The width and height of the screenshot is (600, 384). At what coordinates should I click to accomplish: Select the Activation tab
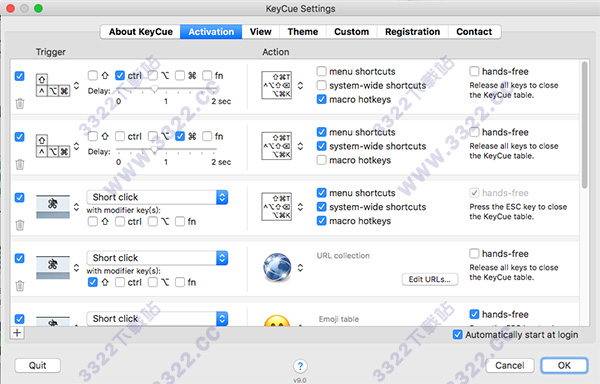(211, 32)
